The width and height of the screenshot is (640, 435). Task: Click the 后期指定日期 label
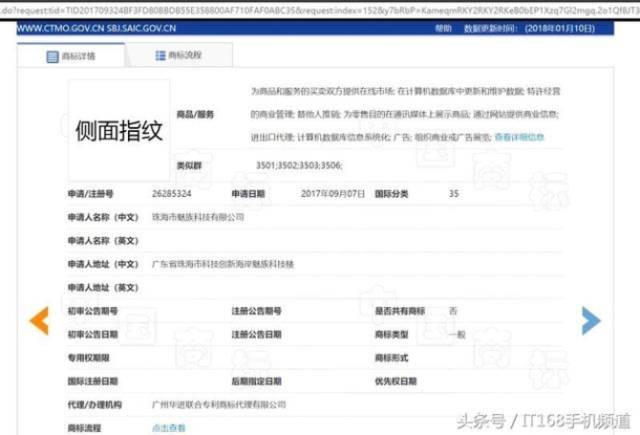click(x=256, y=381)
